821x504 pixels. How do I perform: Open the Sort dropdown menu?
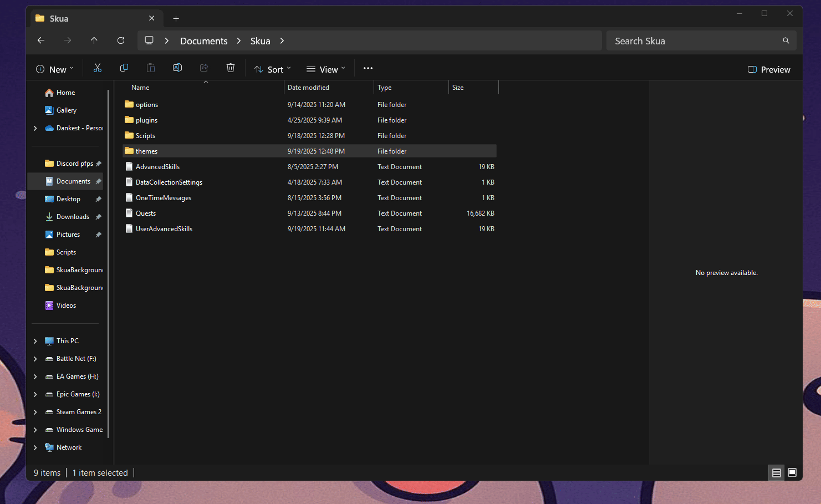pos(272,69)
